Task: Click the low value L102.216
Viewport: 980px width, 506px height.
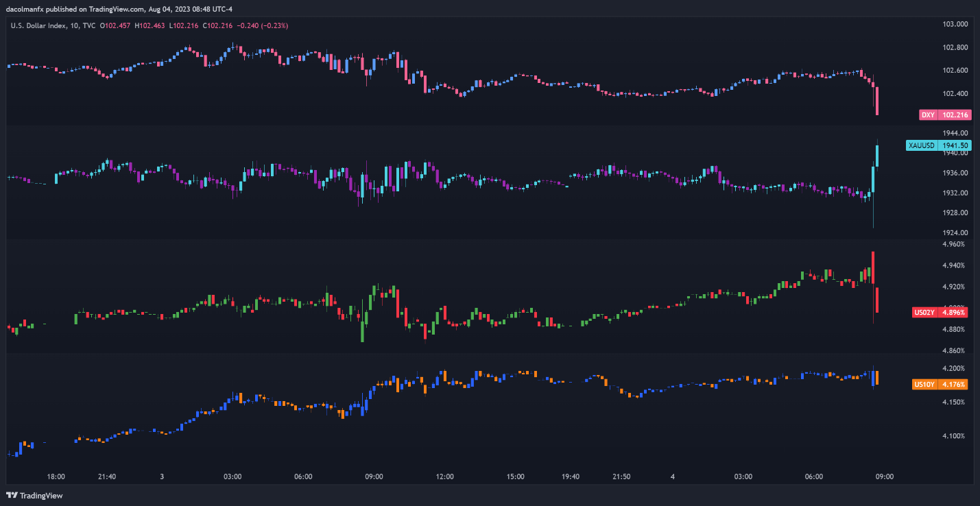Action: (184, 25)
